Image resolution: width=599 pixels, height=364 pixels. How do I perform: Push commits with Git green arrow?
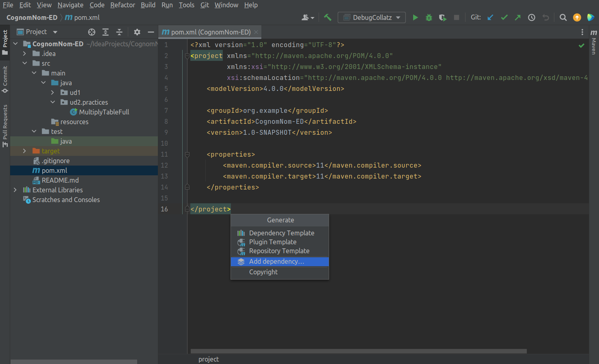pos(518,17)
